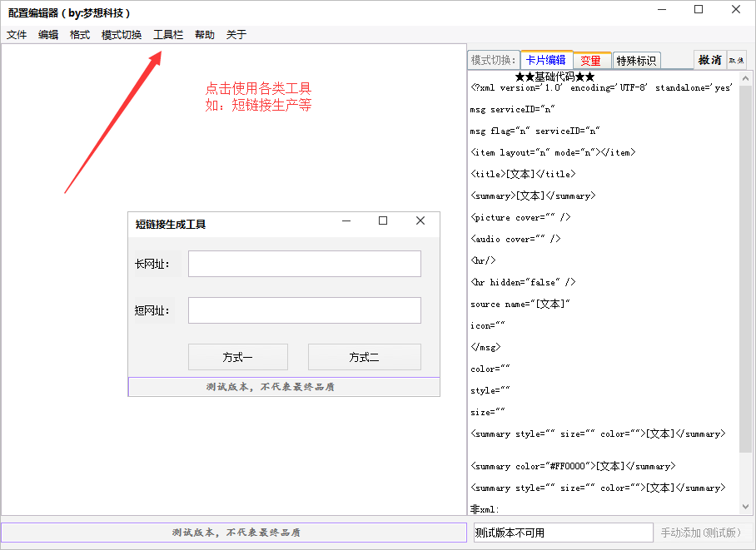Click the 短网址 input field

coord(304,310)
